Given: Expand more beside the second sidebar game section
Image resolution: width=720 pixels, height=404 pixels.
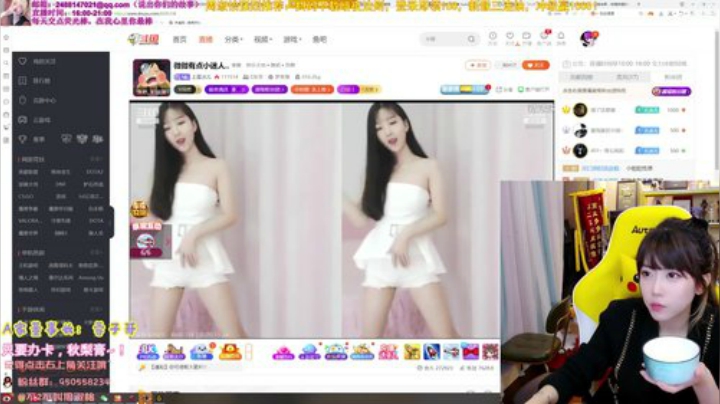Looking at the screenshot, I should [x=96, y=252].
